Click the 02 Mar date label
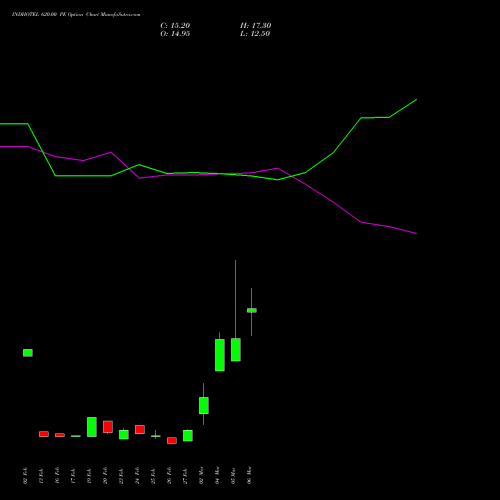Image resolution: width=500 pixels, height=500 pixels. coord(201,475)
